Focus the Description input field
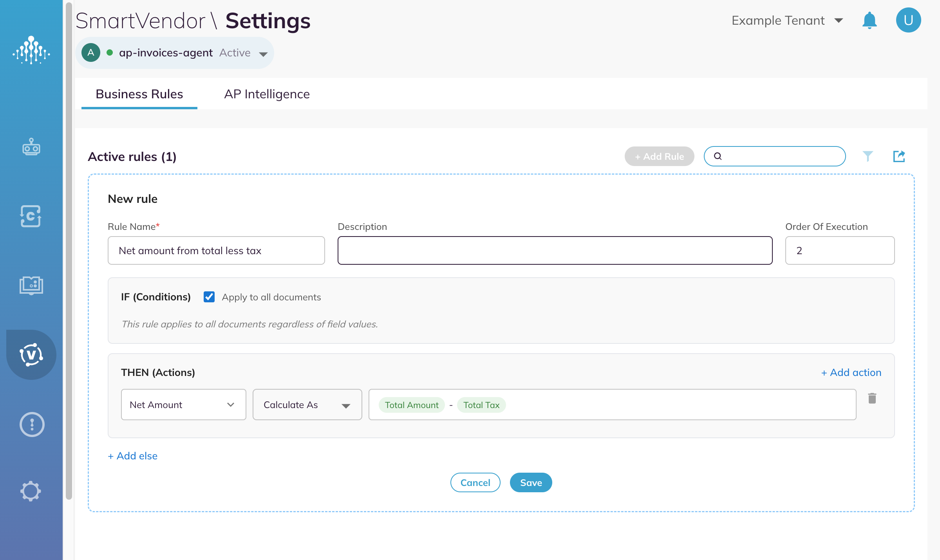Screen dimensions: 940x560 [x=555, y=251]
